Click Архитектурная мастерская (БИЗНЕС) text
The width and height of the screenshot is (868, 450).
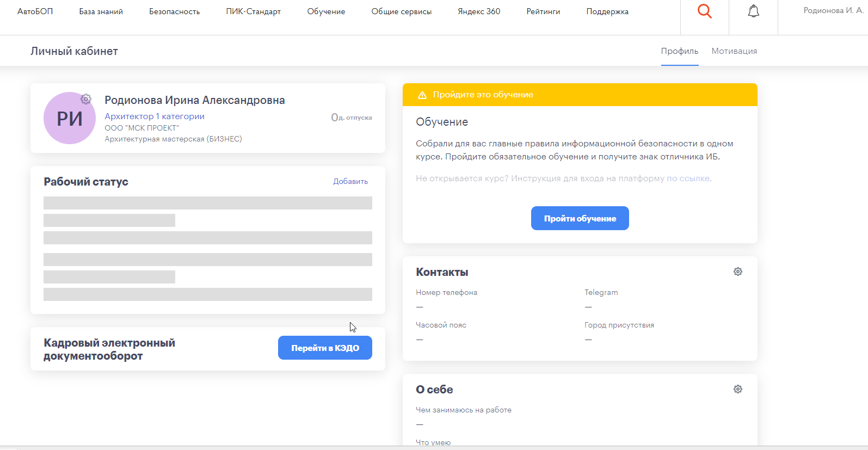click(x=173, y=139)
